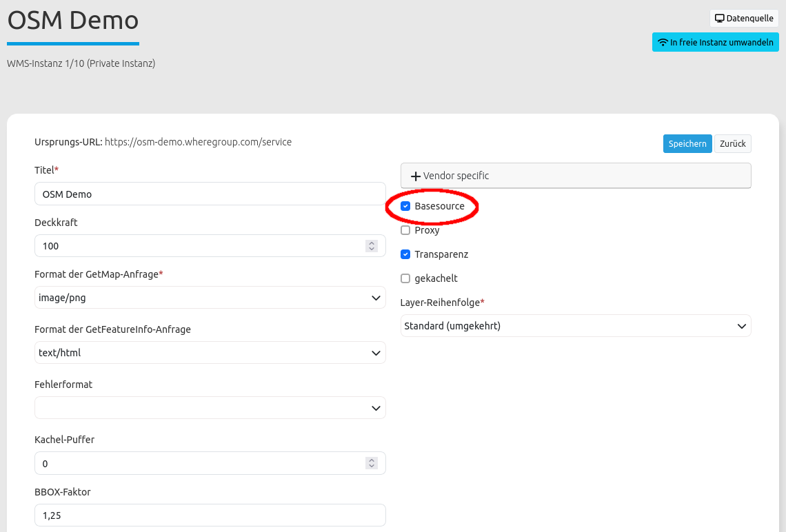Screen dimensions: 786x532
Task: Disable the Transparenz checkbox
Action: [405, 254]
